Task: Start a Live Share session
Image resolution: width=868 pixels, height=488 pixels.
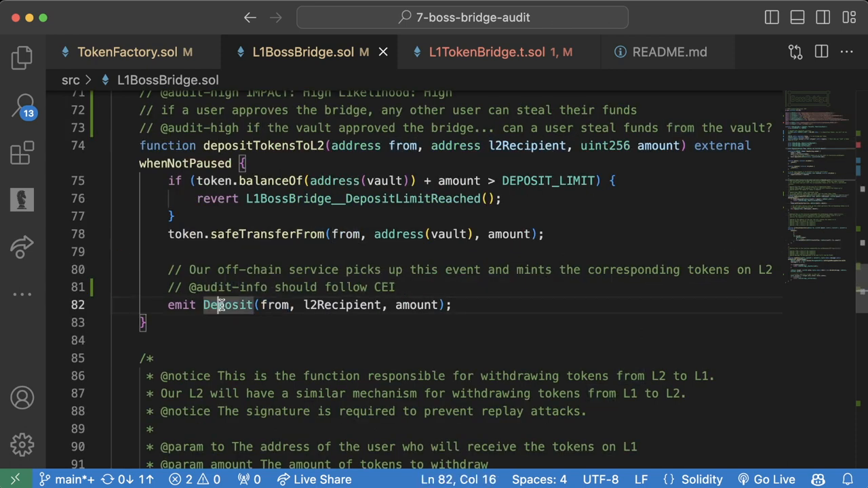Action: (x=314, y=479)
